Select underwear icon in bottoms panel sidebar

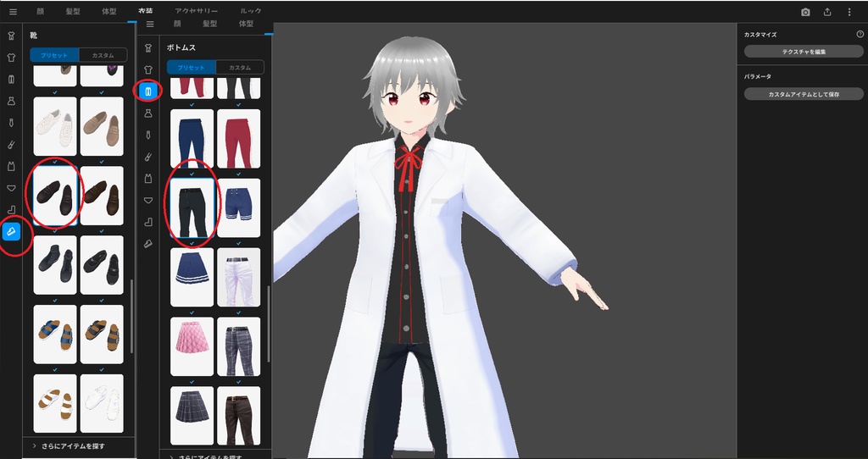[x=147, y=200]
